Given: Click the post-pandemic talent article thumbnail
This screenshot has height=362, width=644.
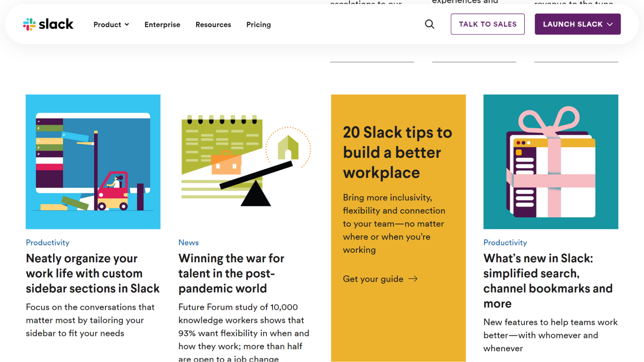Looking at the screenshot, I should point(245,161).
